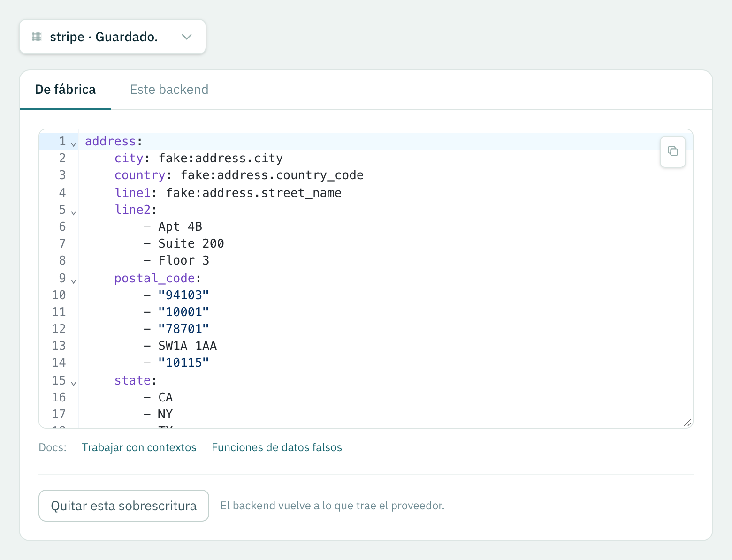Image resolution: width=732 pixels, height=560 pixels.
Task: Select the De fábrica tab
Action: coord(65,90)
